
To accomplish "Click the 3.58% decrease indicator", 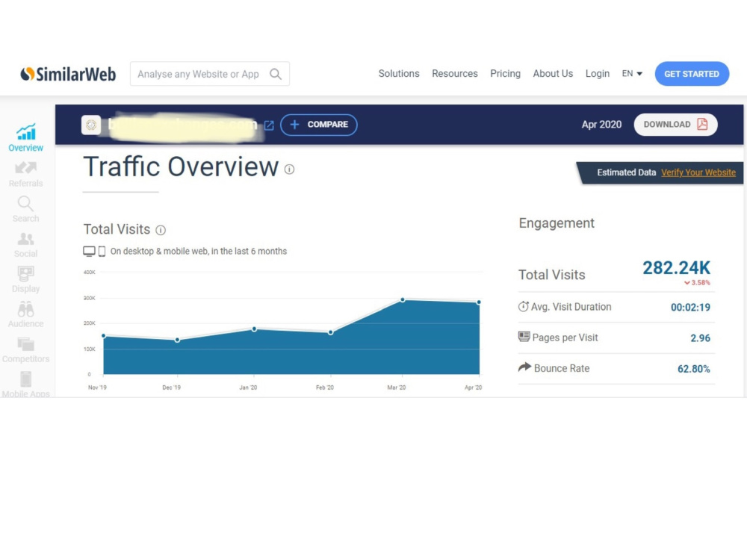I will pyautogui.click(x=697, y=283).
